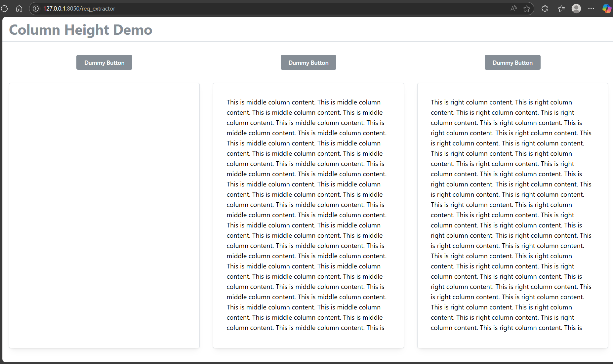Open the browser home page icon
This screenshot has width=613, height=364.
tap(19, 9)
